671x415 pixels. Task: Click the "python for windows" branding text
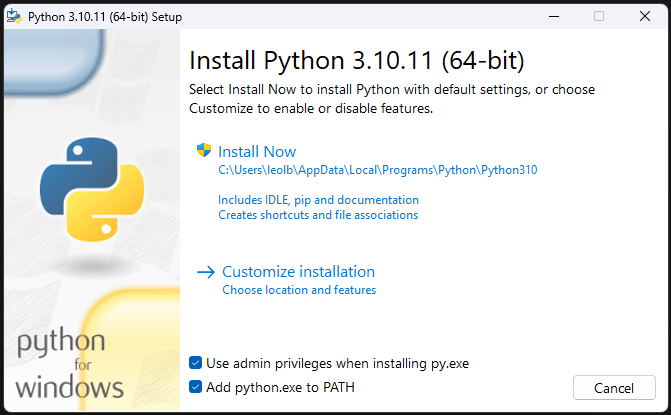pos(70,365)
